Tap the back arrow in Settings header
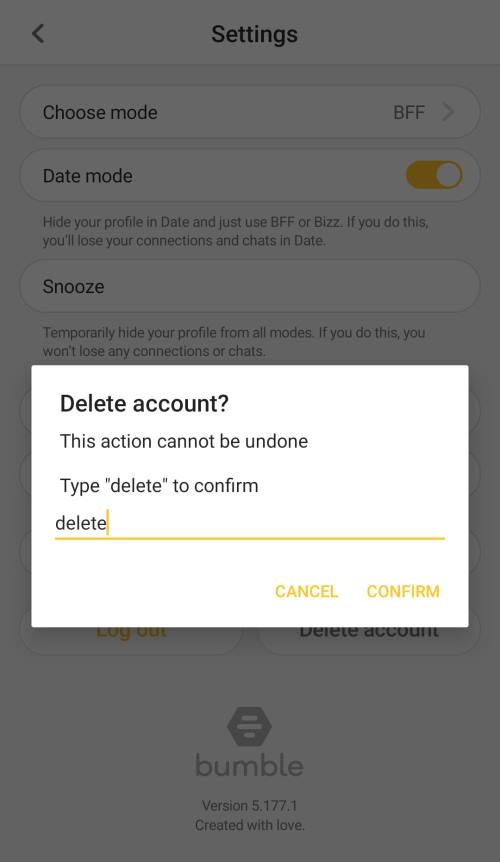This screenshot has height=862, width=500. click(38, 34)
